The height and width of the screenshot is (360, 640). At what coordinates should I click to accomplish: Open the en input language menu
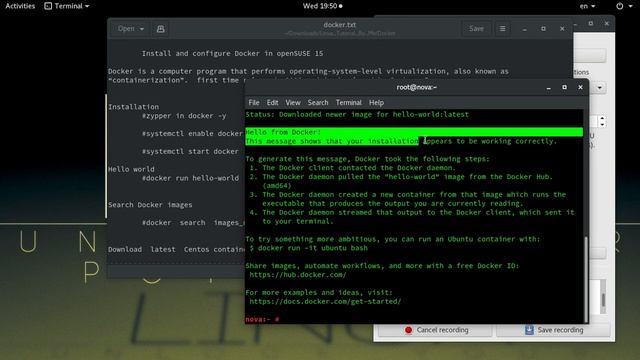point(587,6)
